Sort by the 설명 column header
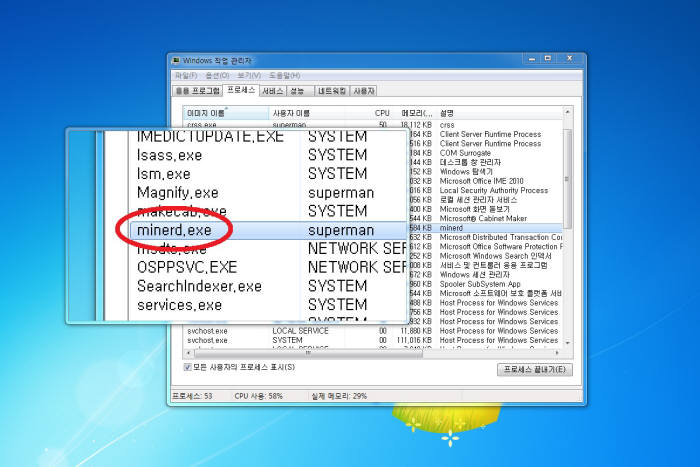 pos(499,113)
